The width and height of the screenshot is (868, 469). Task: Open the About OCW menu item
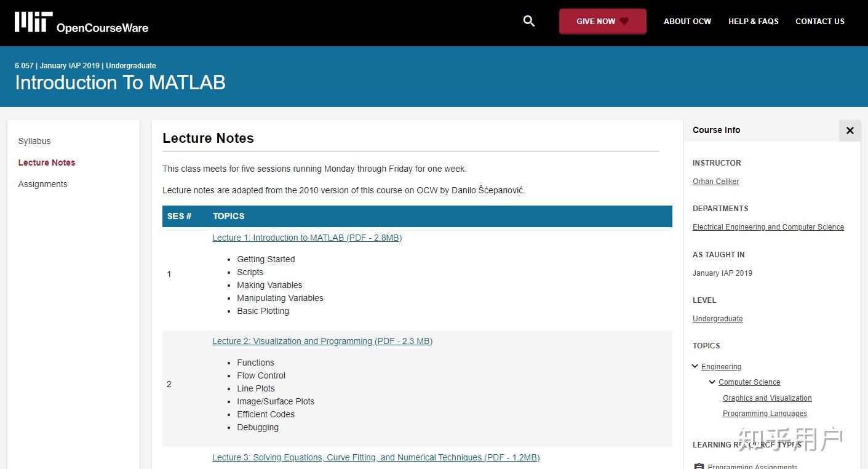pos(687,21)
